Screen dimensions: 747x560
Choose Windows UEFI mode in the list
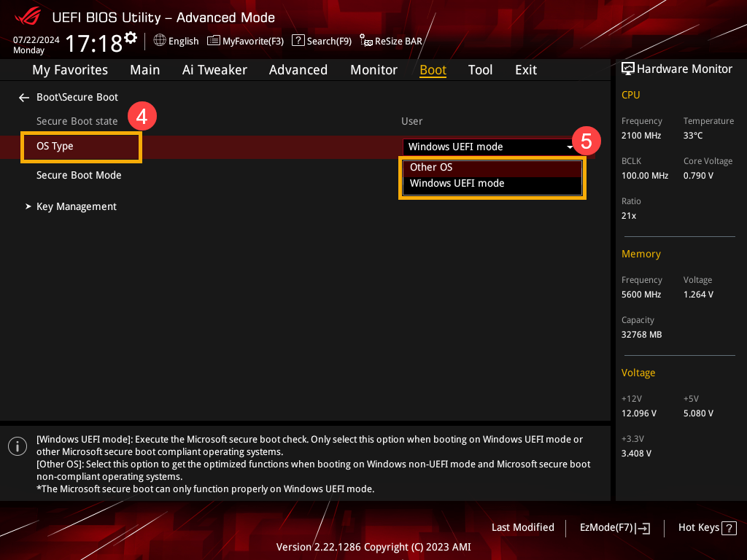(x=457, y=184)
